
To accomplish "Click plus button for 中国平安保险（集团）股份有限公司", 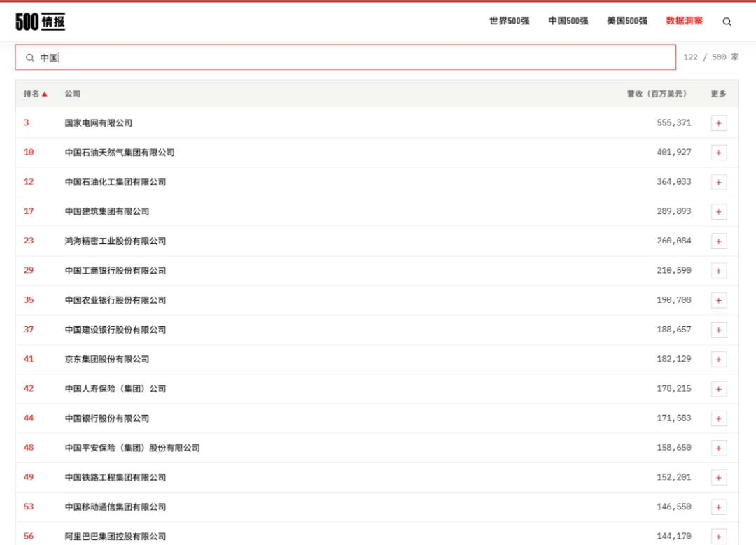I will tap(719, 448).
